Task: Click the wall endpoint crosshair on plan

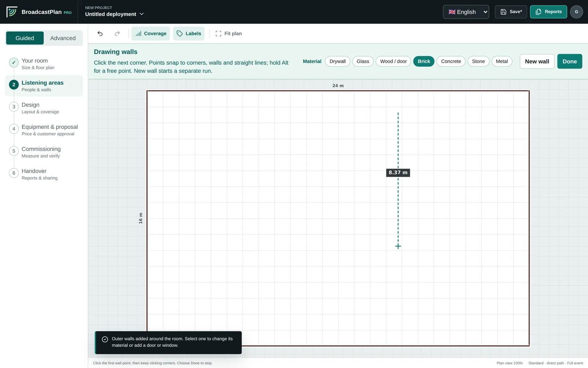Action: pos(398,246)
